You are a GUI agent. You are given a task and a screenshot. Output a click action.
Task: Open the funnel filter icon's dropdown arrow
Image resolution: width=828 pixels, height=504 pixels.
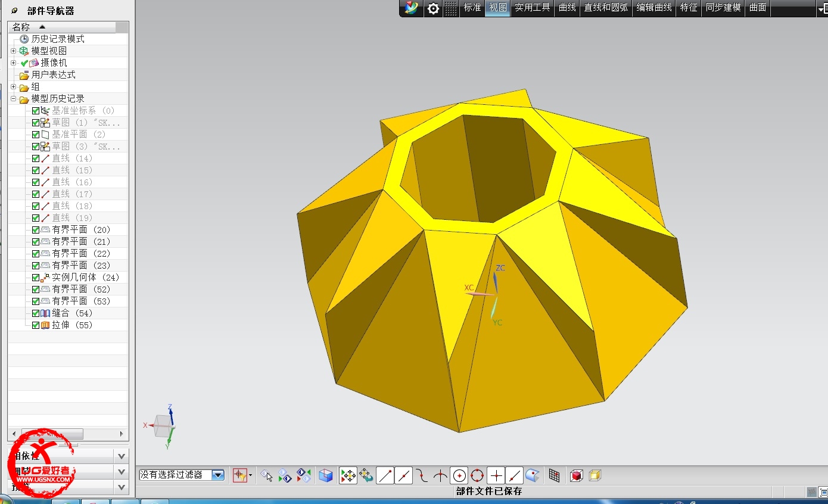coord(250,475)
